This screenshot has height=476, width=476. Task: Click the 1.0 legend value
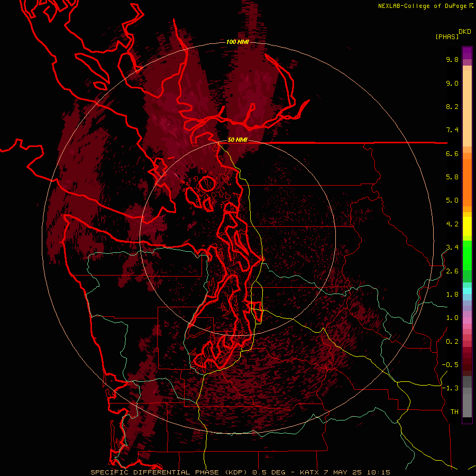pos(452,318)
